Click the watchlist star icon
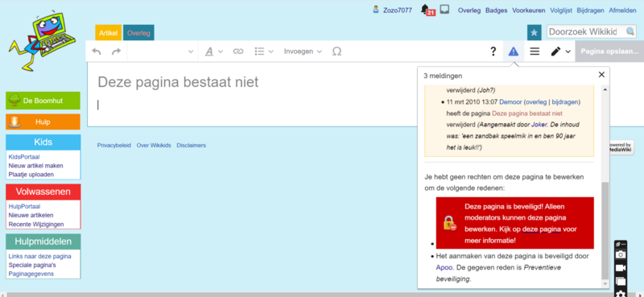This screenshot has width=644, height=297. pos(535,32)
